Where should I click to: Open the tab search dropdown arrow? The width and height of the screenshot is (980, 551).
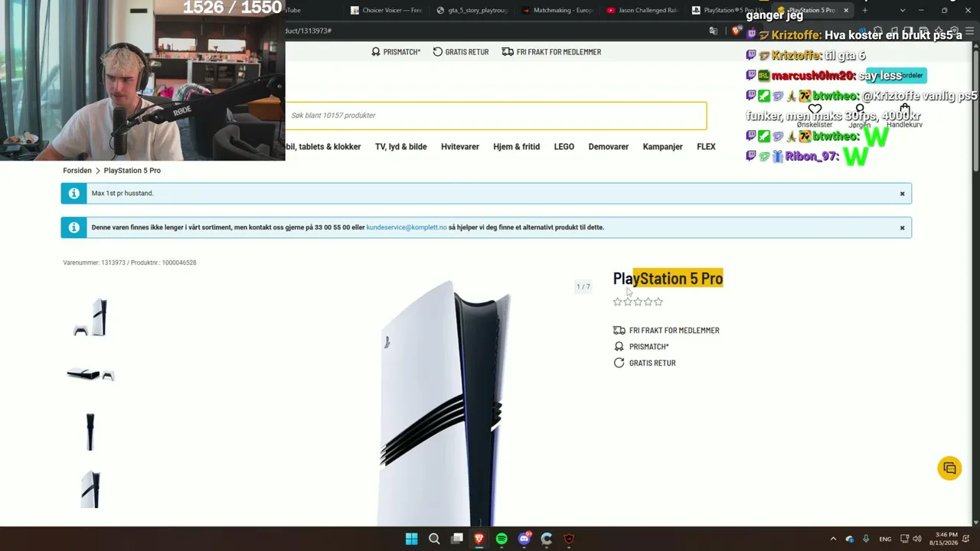point(903,11)
